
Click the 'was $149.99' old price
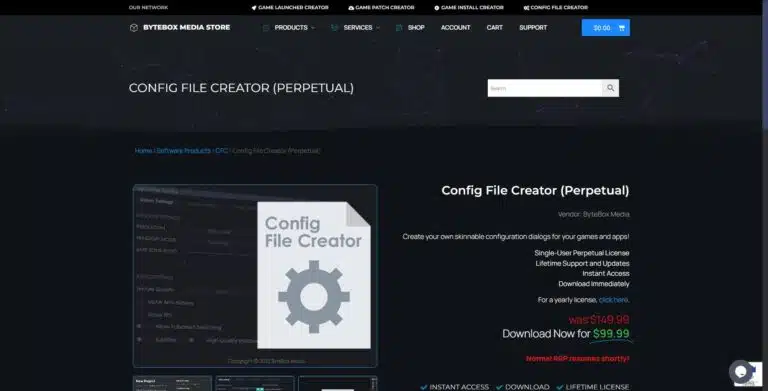(599, 320)
